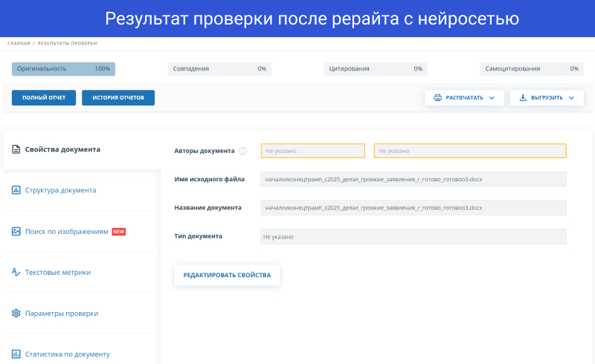Click Результаты проверки breadcrumb
Viewport: 595px width, 364px height.
[x=68, y=43]
